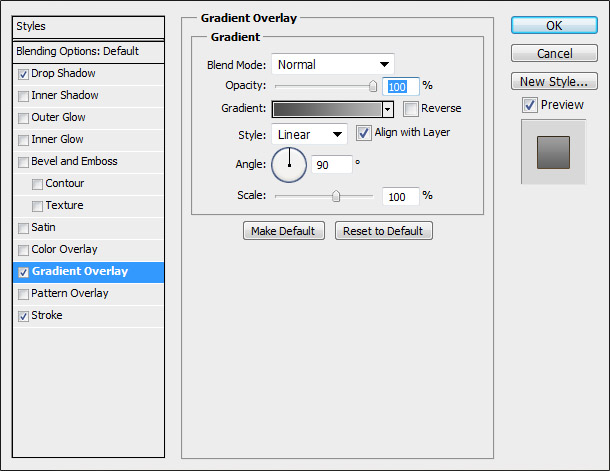Screen dimensions: 610x471
Task: Confirm with the OK button
Action: 554,26
